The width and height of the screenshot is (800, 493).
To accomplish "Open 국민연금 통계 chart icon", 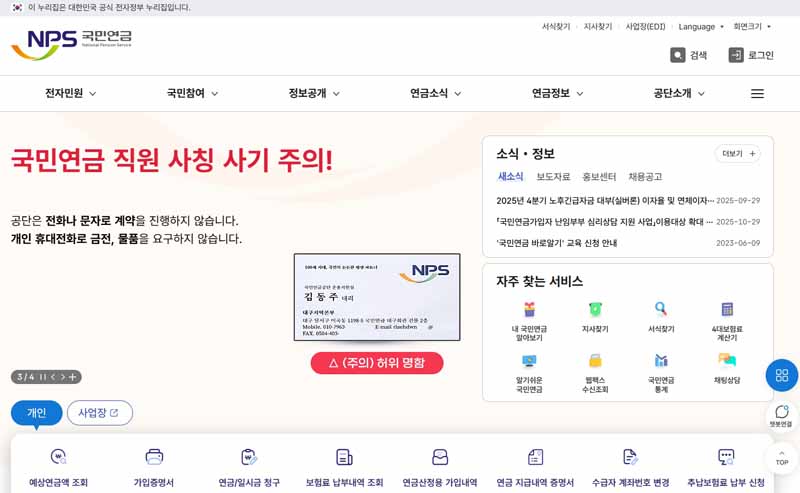I will point(661,361).
